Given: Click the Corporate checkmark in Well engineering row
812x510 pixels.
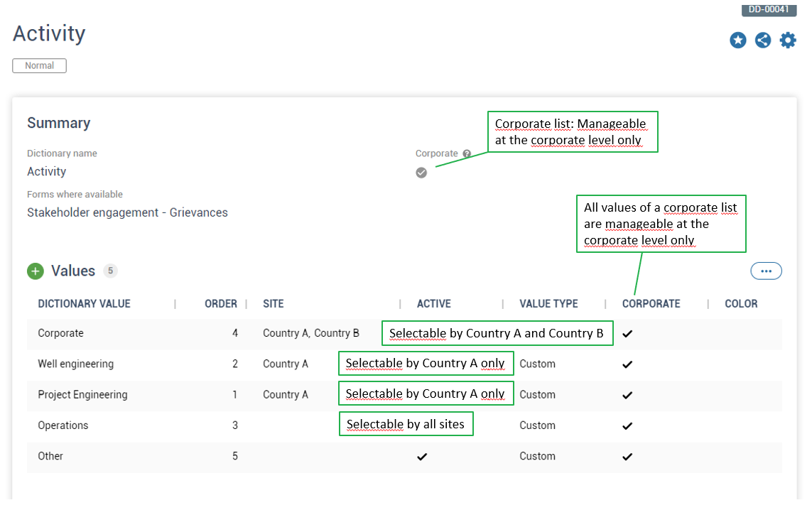Looking at the screenshot, I should (x=627, y=364).
